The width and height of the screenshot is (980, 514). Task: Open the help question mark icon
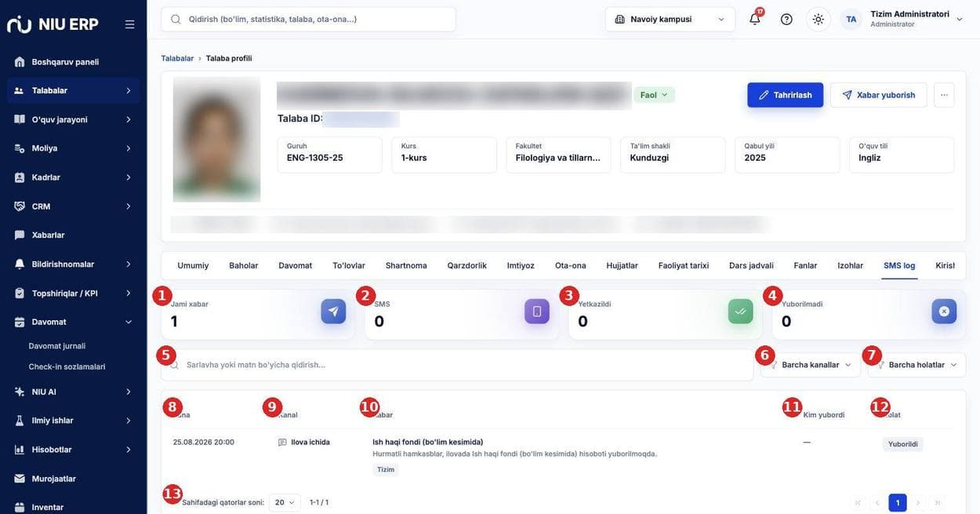(x=786, y=19)
